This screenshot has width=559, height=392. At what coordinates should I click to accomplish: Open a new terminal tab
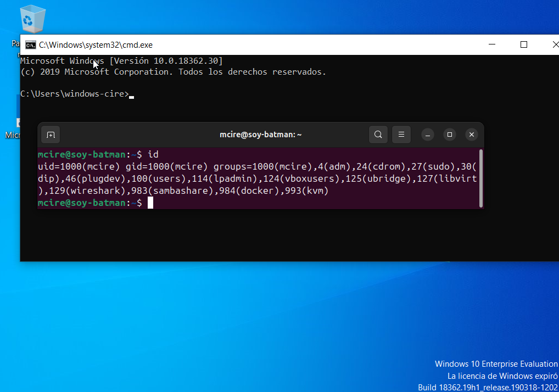coord(51,135)
